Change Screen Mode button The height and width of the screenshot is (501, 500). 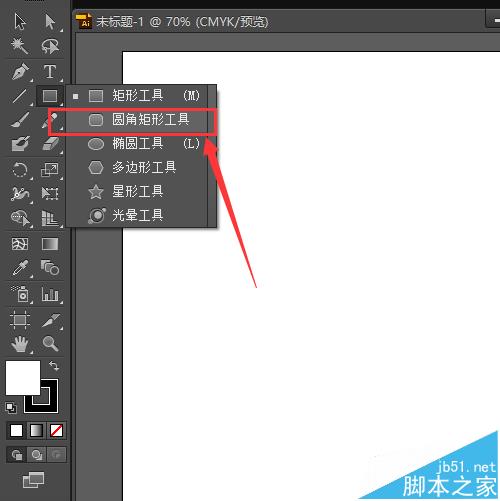[33, 480]
